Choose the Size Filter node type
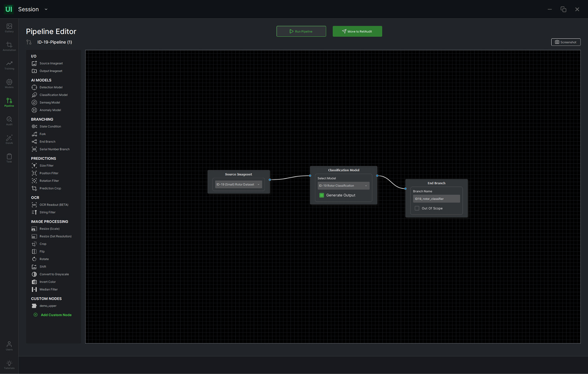588x374 pixels. [42, 166]
